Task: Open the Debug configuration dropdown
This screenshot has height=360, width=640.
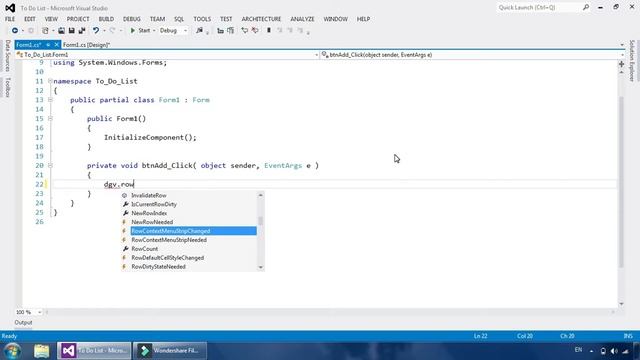Action: point(173,31)
